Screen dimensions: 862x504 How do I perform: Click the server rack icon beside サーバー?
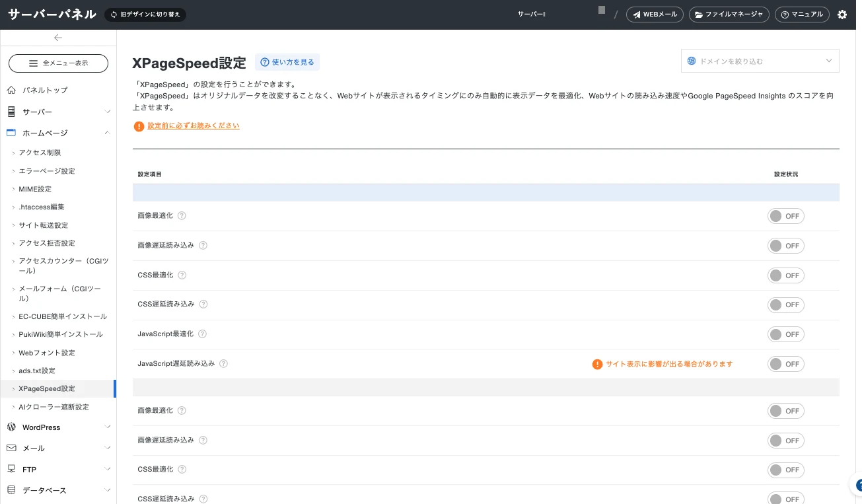coord(11,112)
